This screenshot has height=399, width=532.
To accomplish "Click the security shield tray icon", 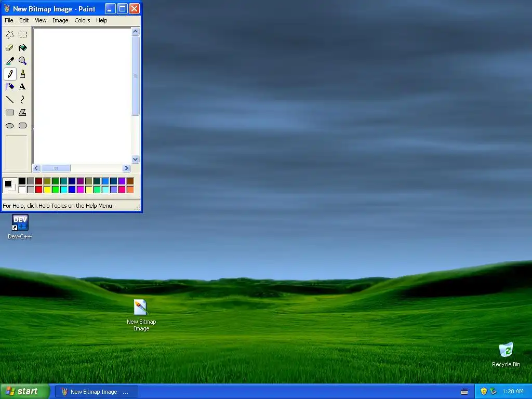I will coord(484,391).
